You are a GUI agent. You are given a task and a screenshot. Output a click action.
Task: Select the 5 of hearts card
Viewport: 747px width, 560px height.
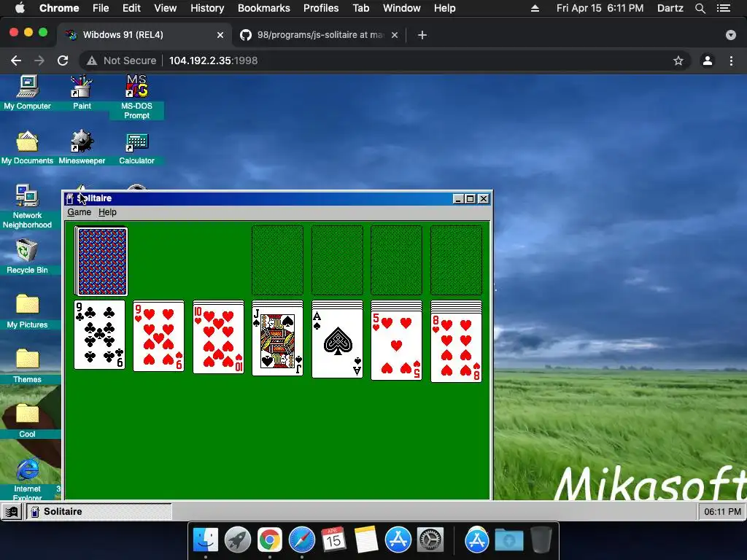coord(396,345)
